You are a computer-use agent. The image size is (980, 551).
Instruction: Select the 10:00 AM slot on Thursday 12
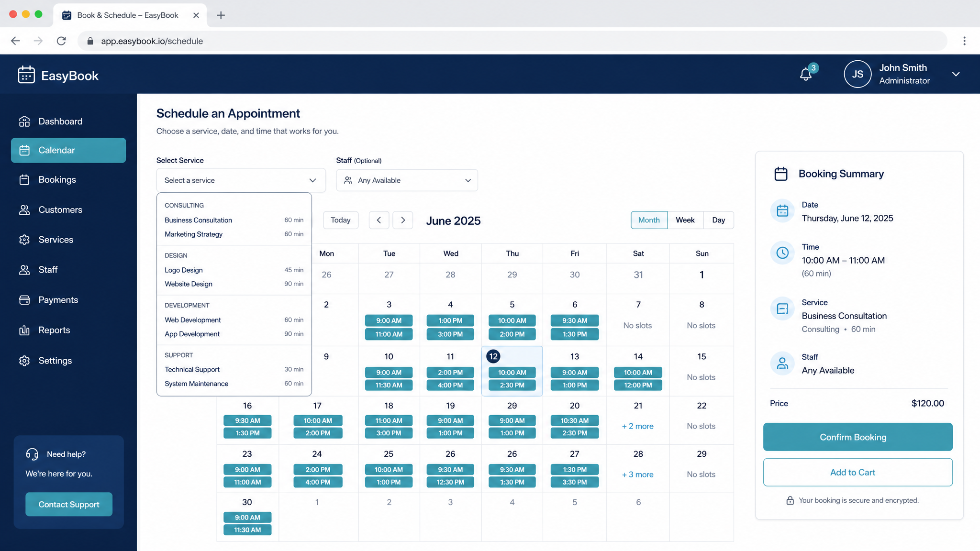(x=512, y=373)
